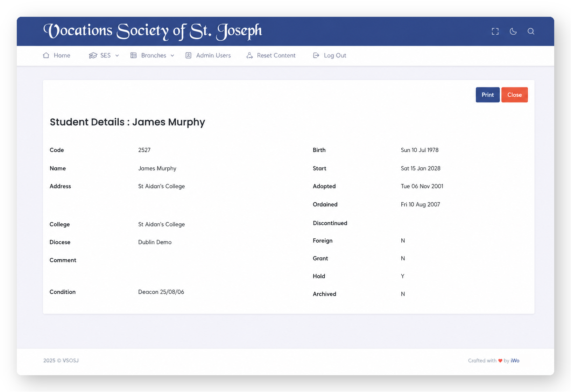Expand the Branches dropdown chevron
Viewport: 571px width, 392px height.
[x=172, y=56]
